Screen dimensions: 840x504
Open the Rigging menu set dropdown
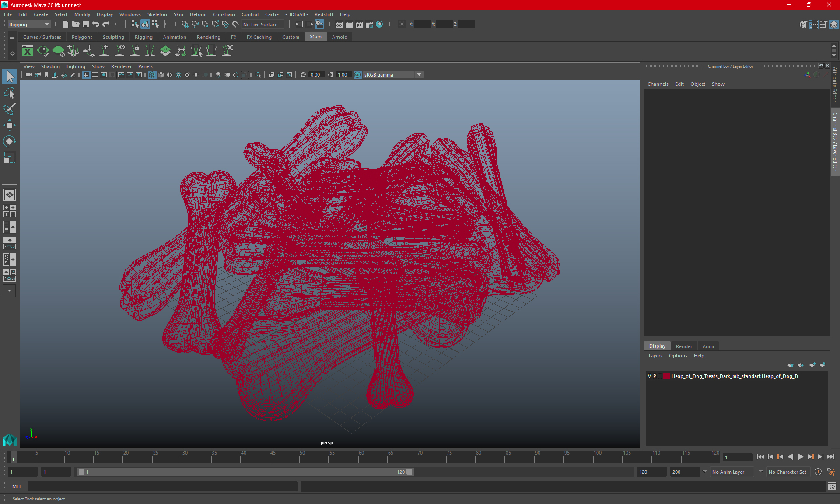46,24
